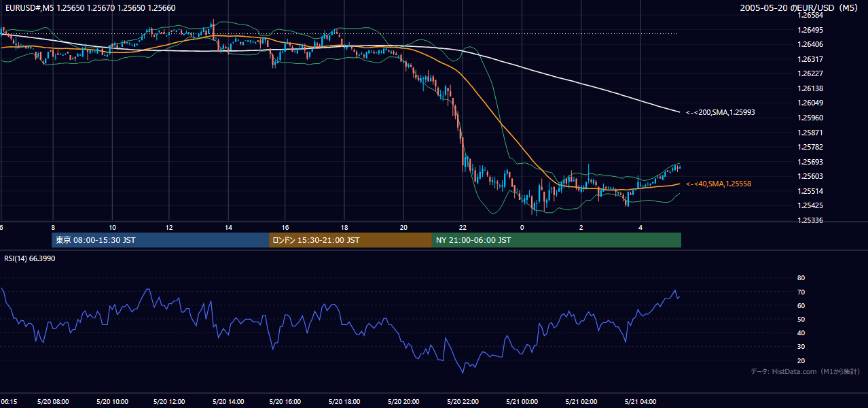Click the RSI(14) 66.3990 indicator label
Image resolution: width=868 pixels, height=408 pixels.
(x=29, y=259)
